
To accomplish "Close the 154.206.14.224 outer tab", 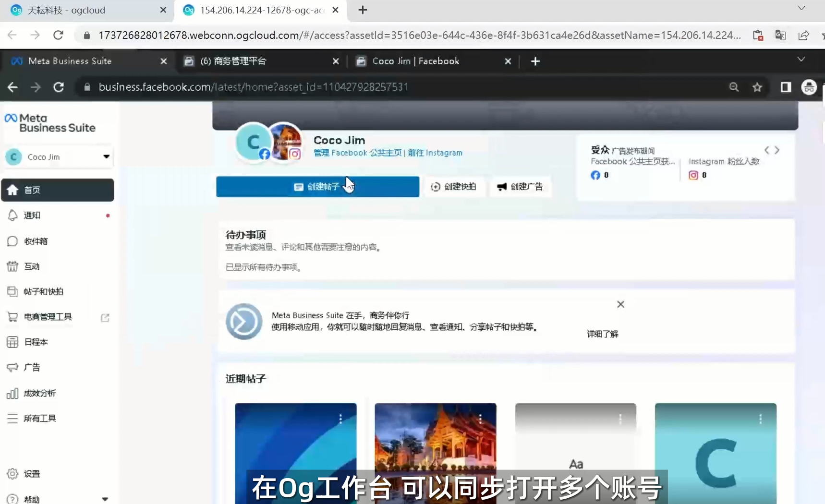I will click(x=336, y=10).
